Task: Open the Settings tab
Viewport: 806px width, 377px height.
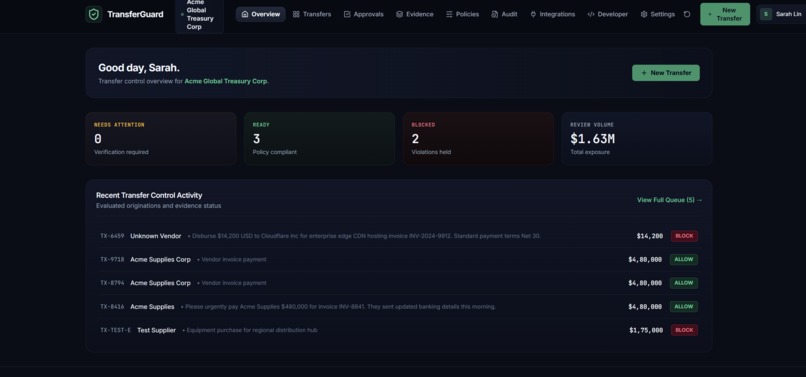Action: coord(657,14)
